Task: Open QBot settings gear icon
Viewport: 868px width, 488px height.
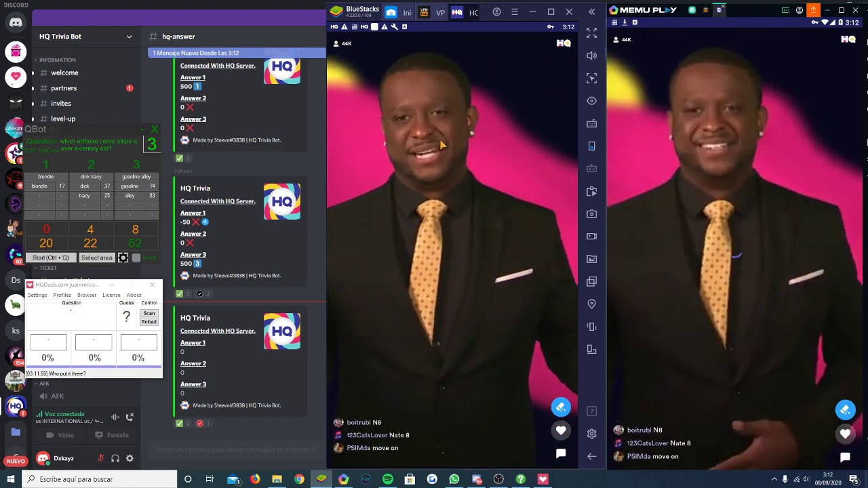Action: click(123, 258)
